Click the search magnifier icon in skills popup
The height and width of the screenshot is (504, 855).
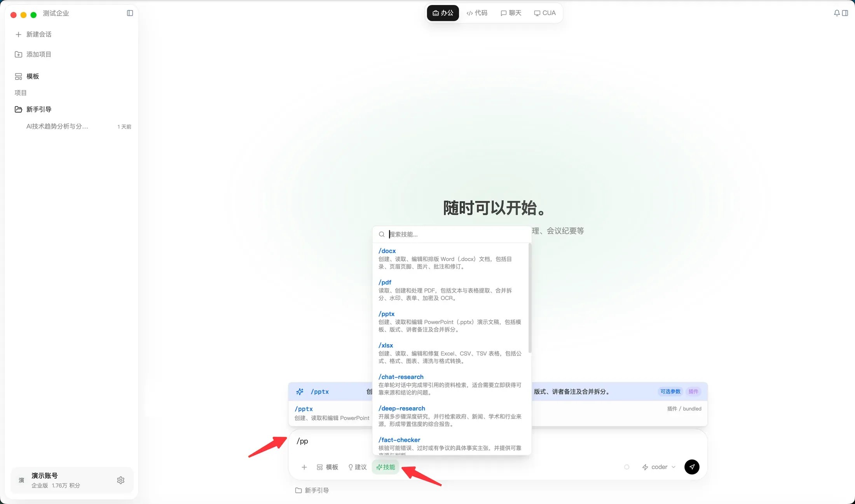point(382,234)
